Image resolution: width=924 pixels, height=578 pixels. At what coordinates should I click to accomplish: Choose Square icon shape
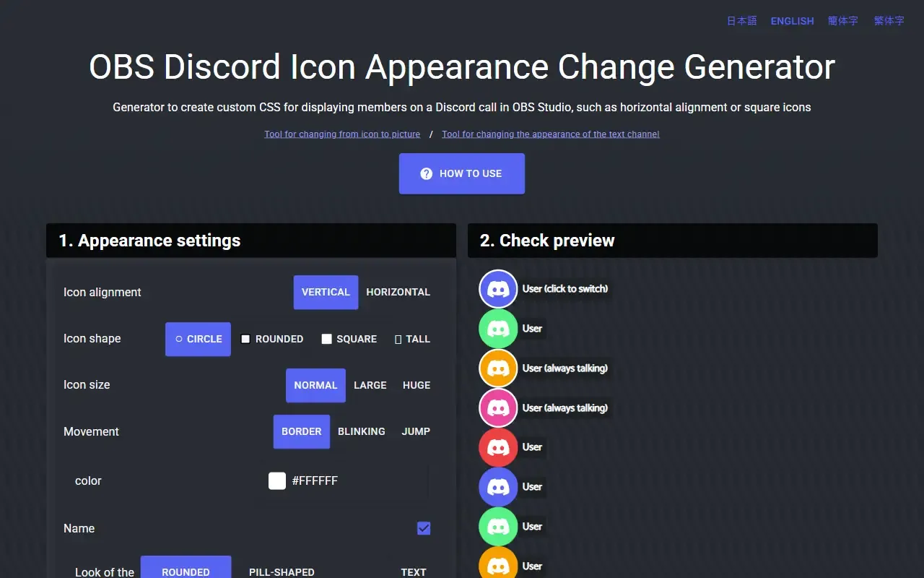tap(349, 339)
